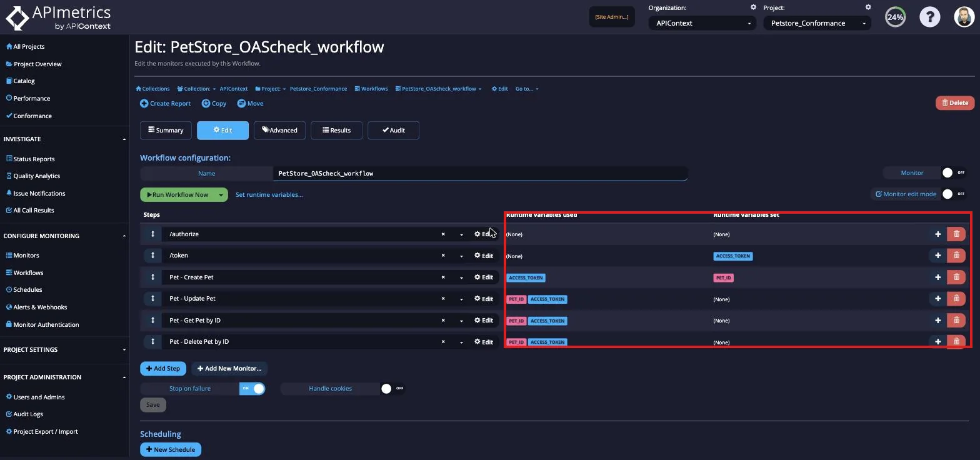The height and width of the screenshot is (460, 980).
Task: Enable Handle cookies switch
Action: (x=392, y=388)
